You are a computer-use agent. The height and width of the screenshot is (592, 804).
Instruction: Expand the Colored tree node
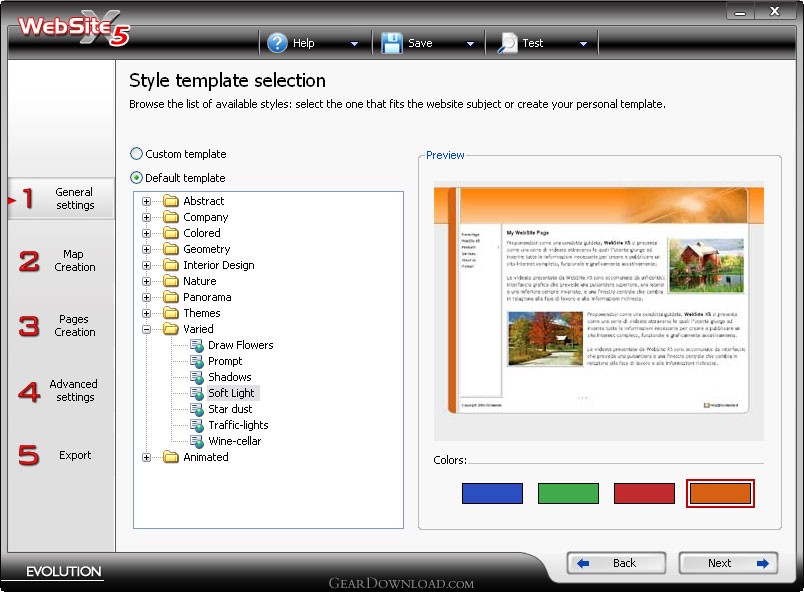click(146, 233)
